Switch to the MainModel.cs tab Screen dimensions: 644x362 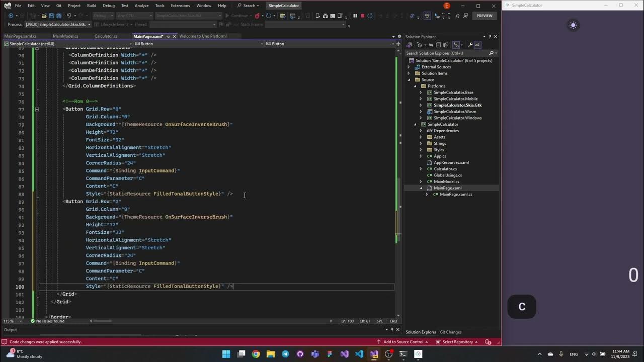[x=65, y=36]
